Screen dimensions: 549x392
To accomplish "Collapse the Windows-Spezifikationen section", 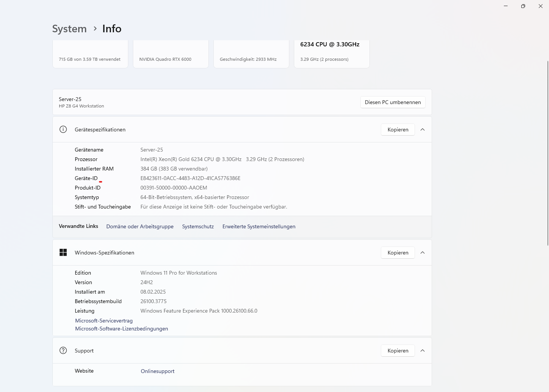I will point(423,253).
